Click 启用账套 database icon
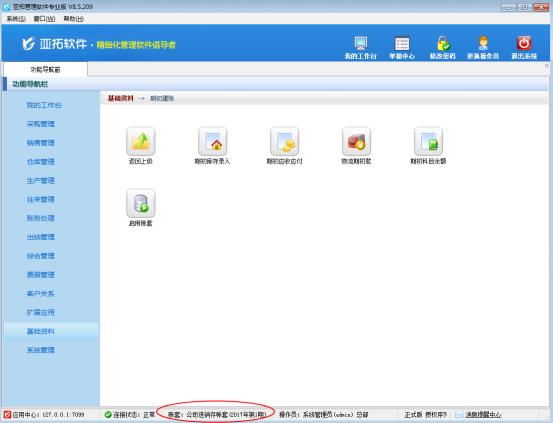The image size is (553, 423). pos(141,203)
